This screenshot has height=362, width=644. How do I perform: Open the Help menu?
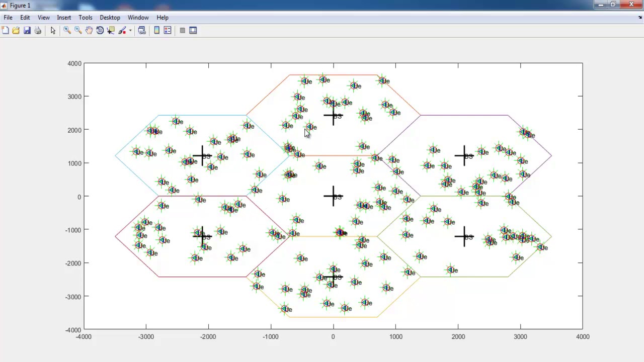click(162, 18)
